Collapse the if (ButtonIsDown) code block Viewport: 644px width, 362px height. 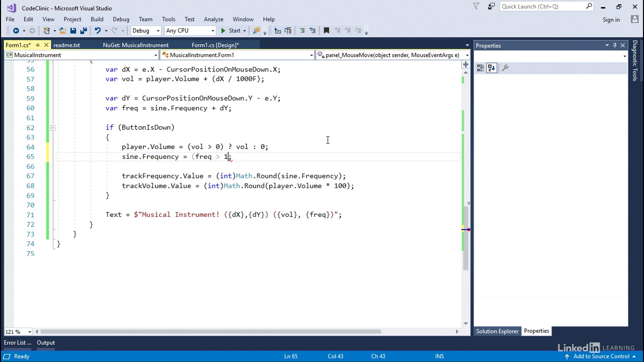coord(53,128)
